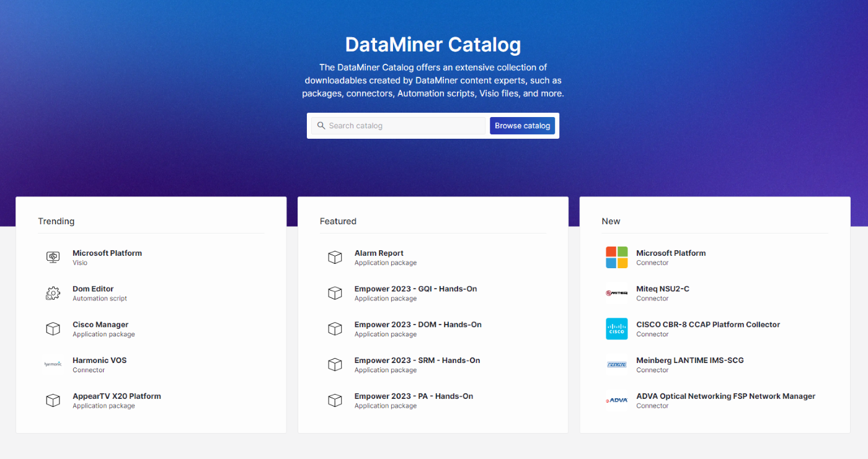Open Empower 2023 - GQI - Hands-On
The image size is (868, 459).
tap(415, 289)
